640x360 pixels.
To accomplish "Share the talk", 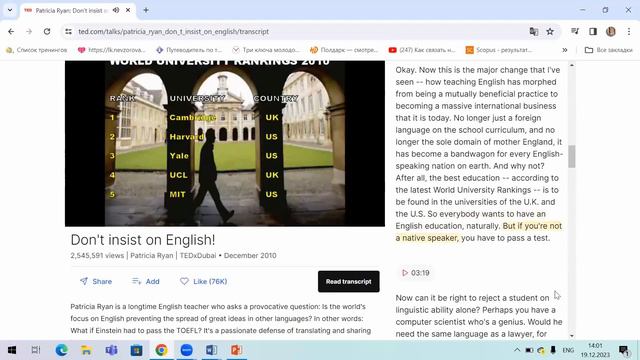I will click(96, 281).
